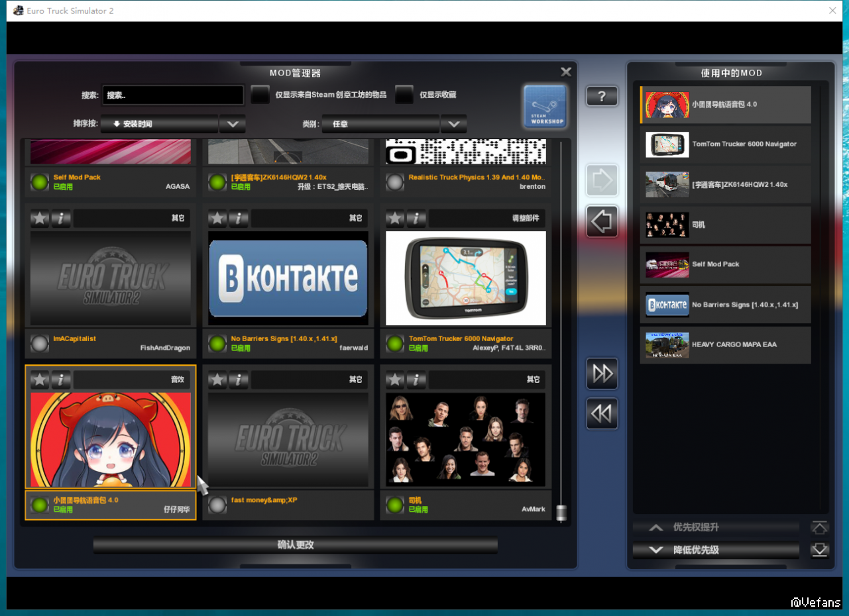The image size is (849, 616).
Task: Click the confirm changes button
Action: pos(295,545)
